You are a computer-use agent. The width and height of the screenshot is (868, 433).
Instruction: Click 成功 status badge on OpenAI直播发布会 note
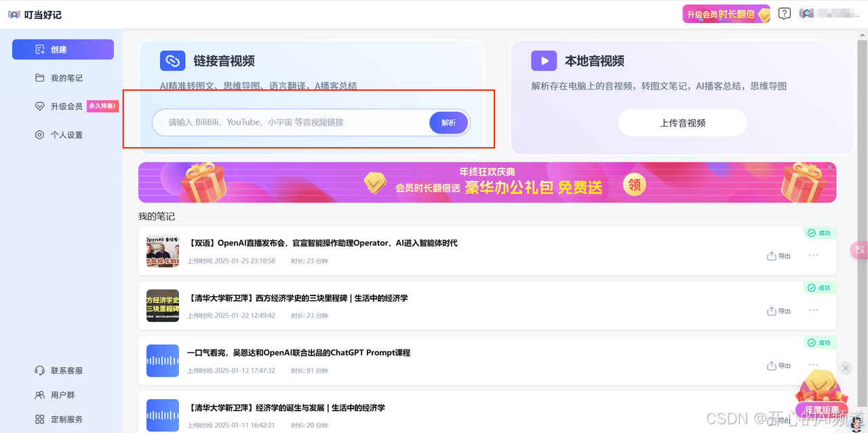click(819, 233)
